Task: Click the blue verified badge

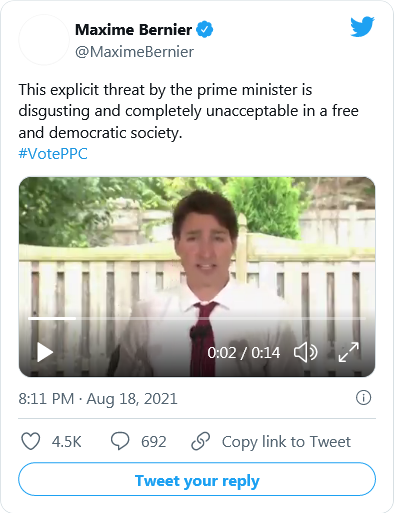Action: (x=204, y=30)
